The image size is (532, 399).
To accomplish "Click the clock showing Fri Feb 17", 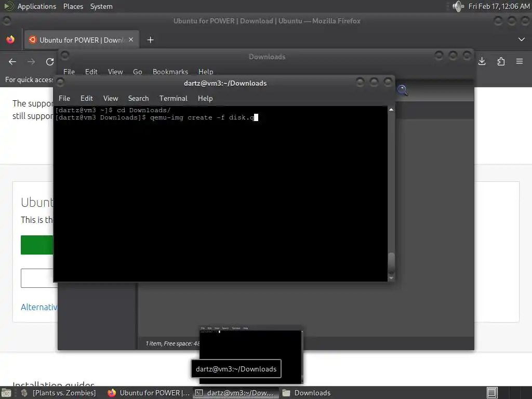I will coord(498,6).
